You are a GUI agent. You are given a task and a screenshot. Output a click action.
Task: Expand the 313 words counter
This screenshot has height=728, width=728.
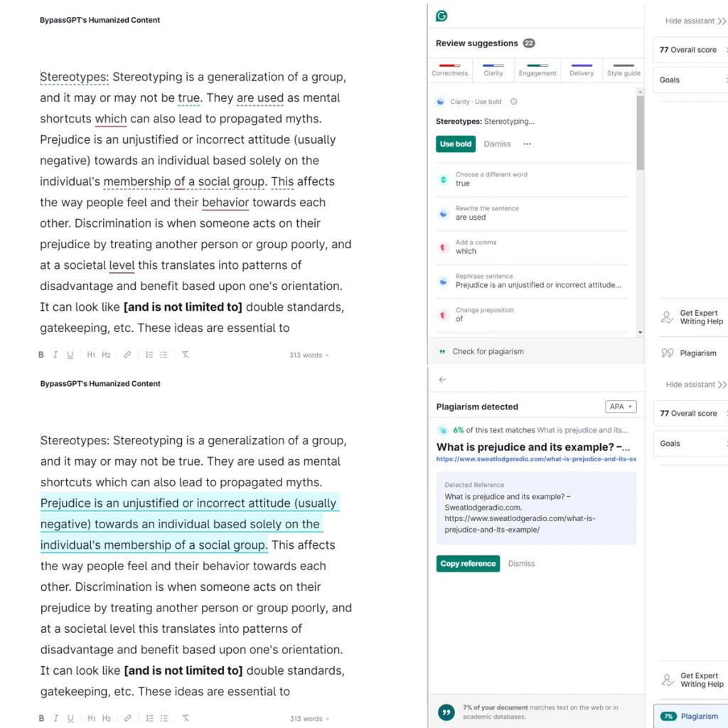[x=309, y=354]
